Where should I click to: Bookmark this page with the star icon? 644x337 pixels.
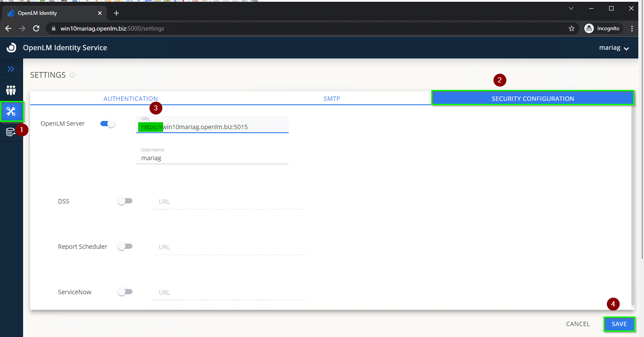[x=571, y=28]
